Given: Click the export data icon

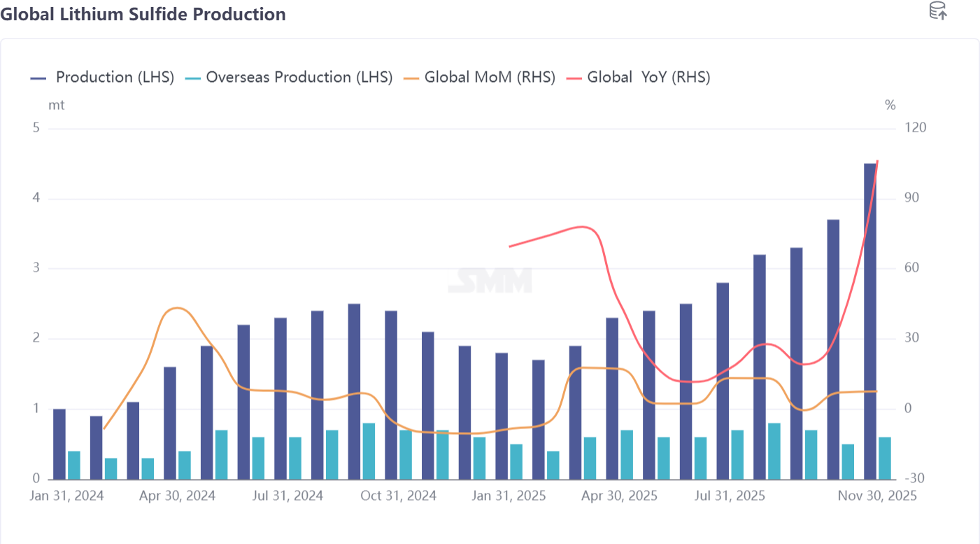Looking at the screenshot, I should pyautogui.click(x=937, y=11).
